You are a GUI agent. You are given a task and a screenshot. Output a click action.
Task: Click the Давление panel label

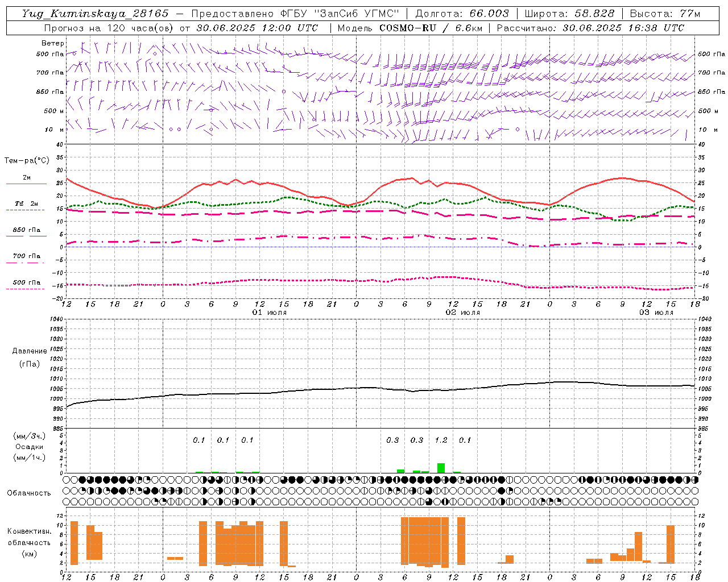click(30, 351)
